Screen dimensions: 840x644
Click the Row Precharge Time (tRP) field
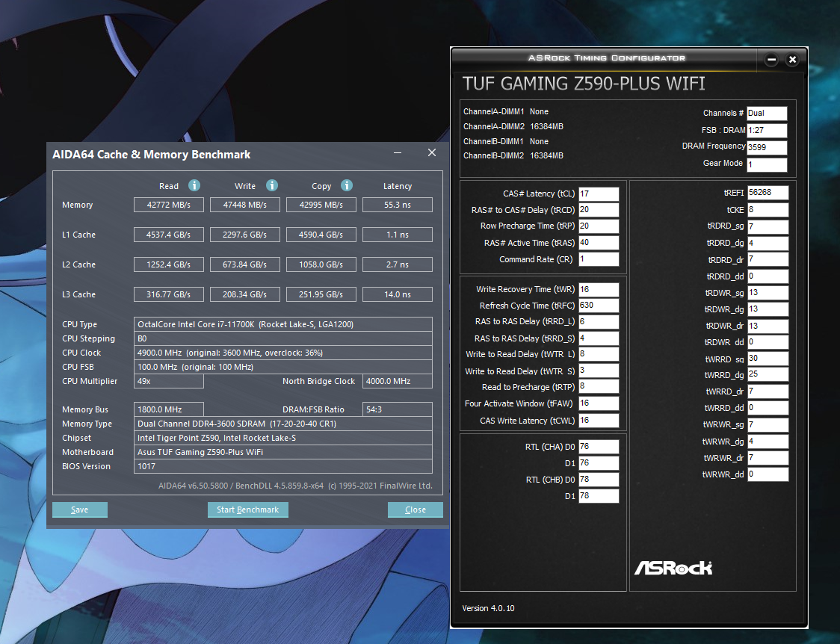[599, 226]
